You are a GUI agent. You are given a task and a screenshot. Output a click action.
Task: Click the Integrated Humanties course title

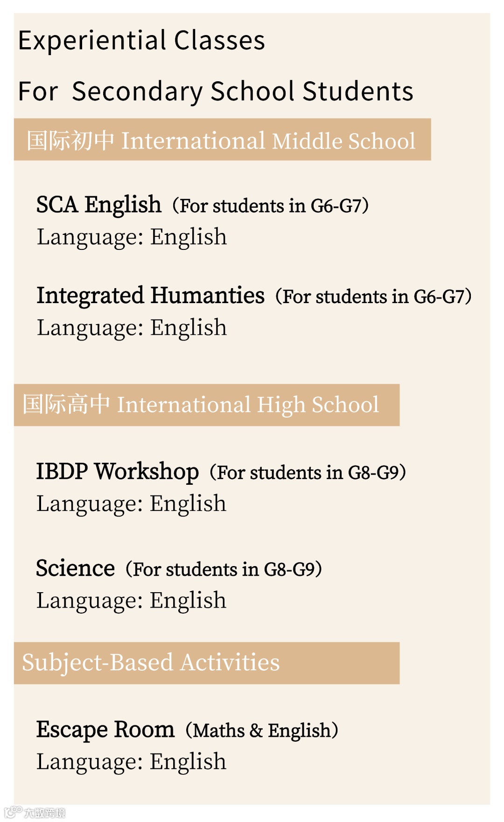click(x=151, y=296)
